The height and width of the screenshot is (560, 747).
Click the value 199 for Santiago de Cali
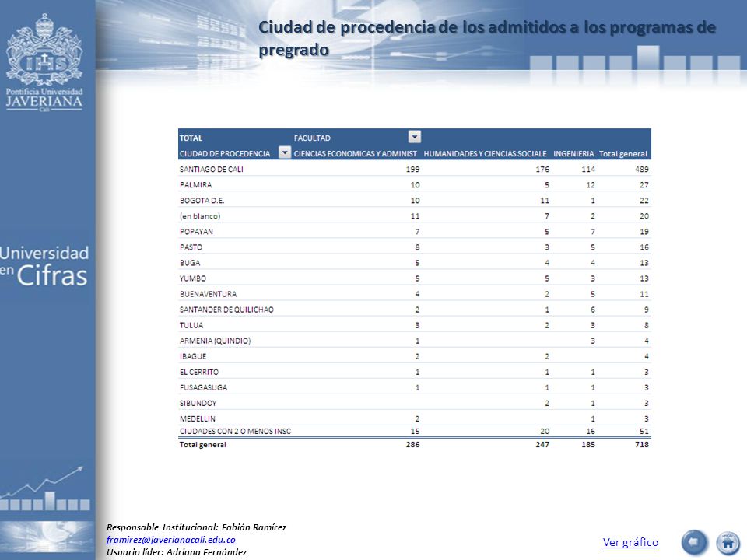[412, 169]
